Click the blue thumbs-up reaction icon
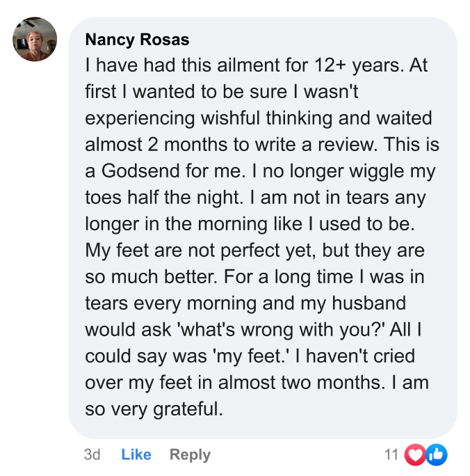This screenshot has width=470, height=476. pyautogui.click(x=436, y=455)
